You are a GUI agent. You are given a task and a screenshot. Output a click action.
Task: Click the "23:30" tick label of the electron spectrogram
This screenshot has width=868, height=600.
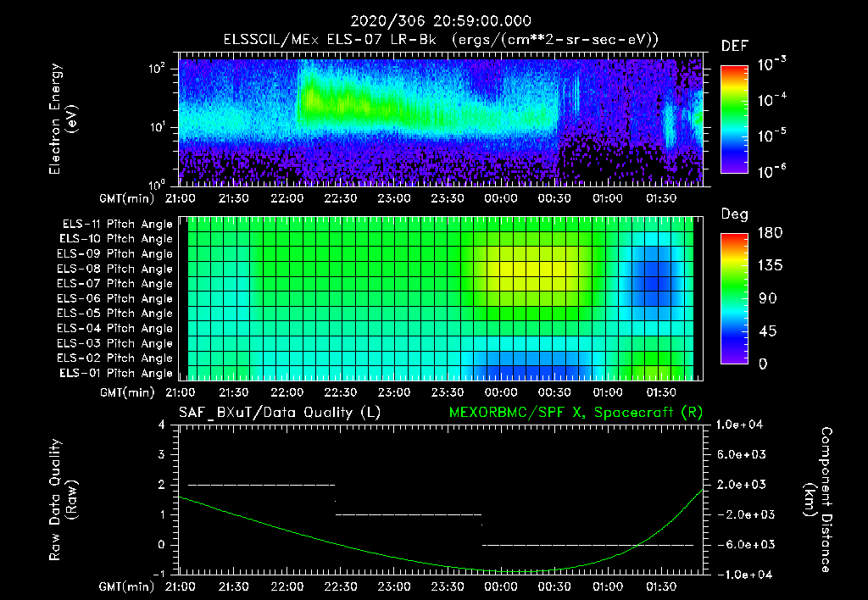[x=448, y=198]
